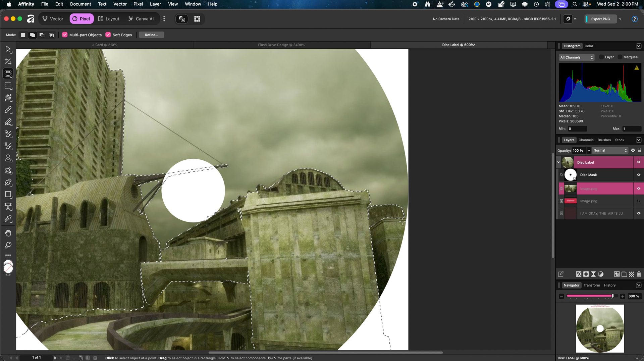Delete layer using trash icon

click(639, 274)
